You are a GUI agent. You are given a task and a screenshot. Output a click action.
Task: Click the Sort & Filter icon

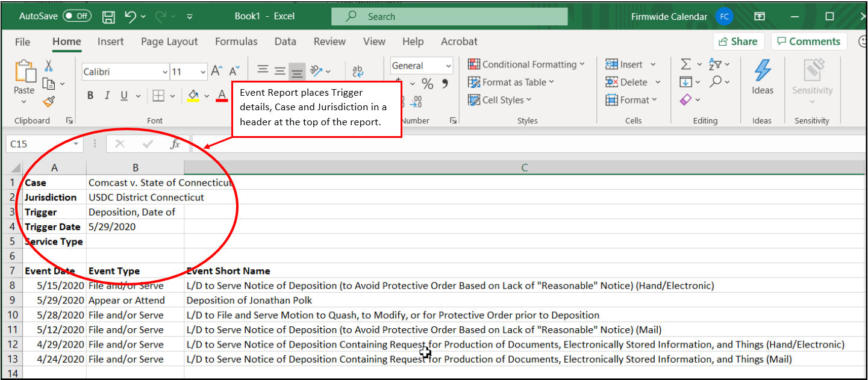(x=716, y=64)
